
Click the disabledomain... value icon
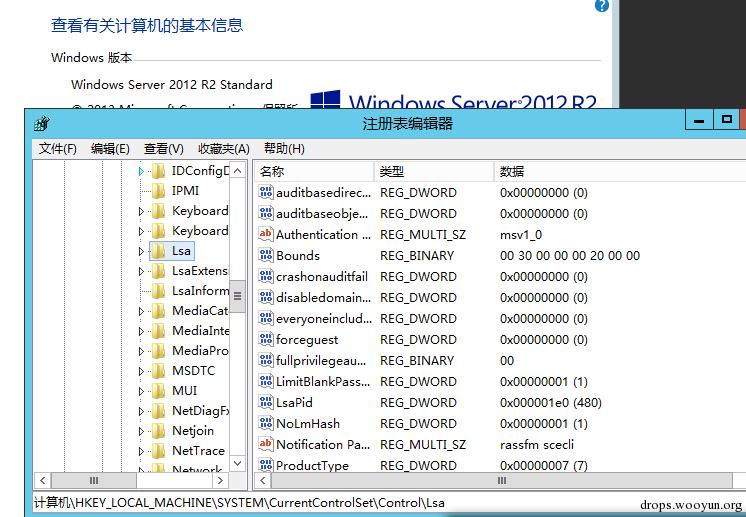tap(265, 297)
